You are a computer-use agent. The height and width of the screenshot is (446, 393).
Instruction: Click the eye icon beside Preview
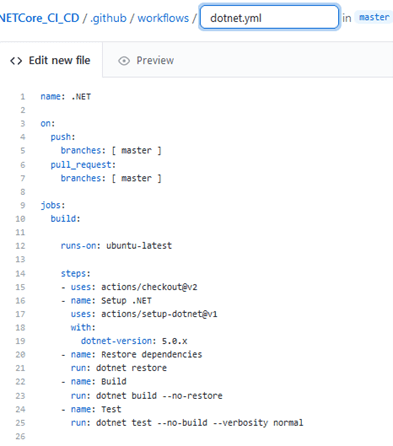point(124,61)
